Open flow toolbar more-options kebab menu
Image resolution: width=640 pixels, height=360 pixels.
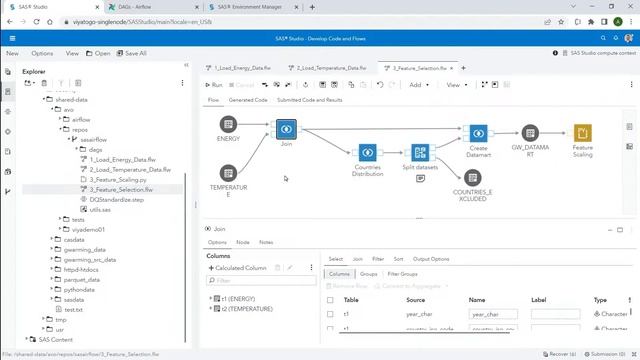631,84
